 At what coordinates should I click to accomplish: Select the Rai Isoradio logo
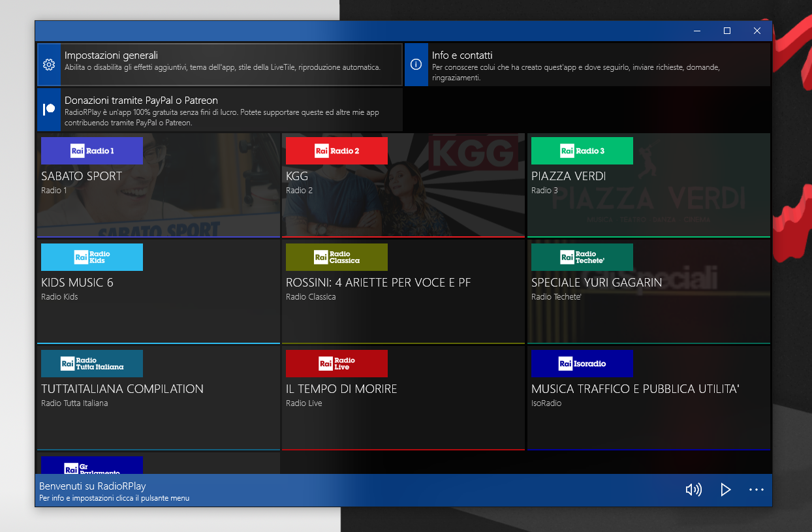coord(582,364)
